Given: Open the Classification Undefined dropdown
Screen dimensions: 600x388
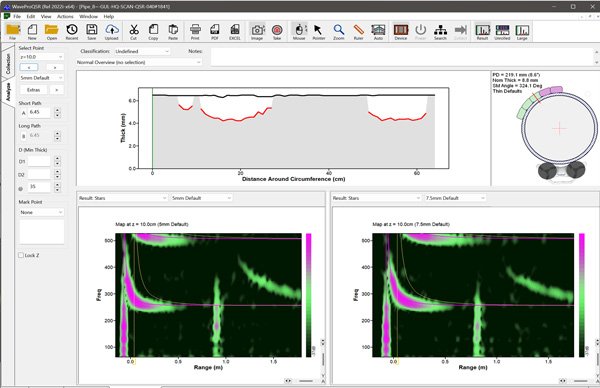Looking at the screenshot, I should coord(142,51).
